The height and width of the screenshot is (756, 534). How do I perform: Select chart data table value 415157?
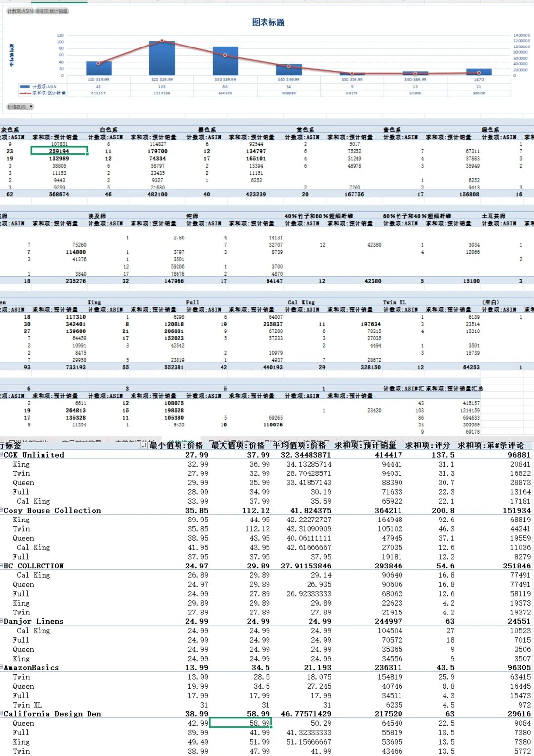(98, 93)
